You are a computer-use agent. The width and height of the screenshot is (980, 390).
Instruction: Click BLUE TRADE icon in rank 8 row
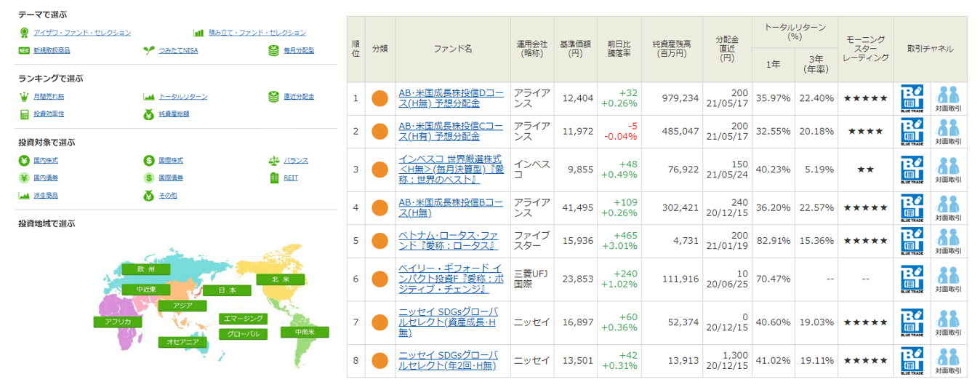click(x=912, y=361)
